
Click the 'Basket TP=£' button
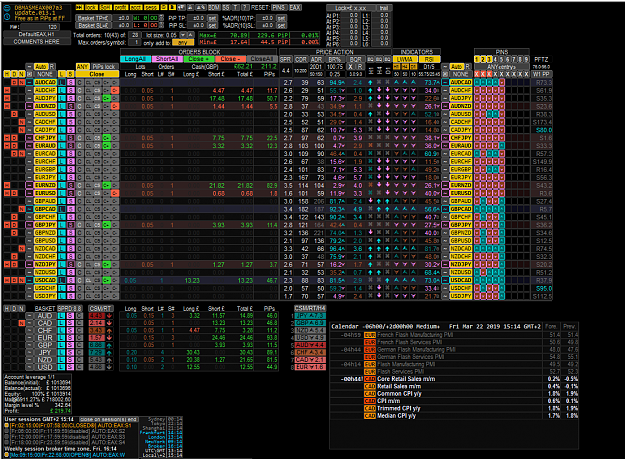click(93, 18)
